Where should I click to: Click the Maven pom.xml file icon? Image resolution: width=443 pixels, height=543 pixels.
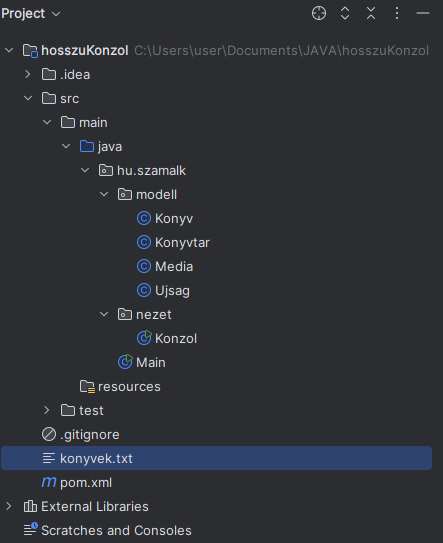tap(49, 482)
